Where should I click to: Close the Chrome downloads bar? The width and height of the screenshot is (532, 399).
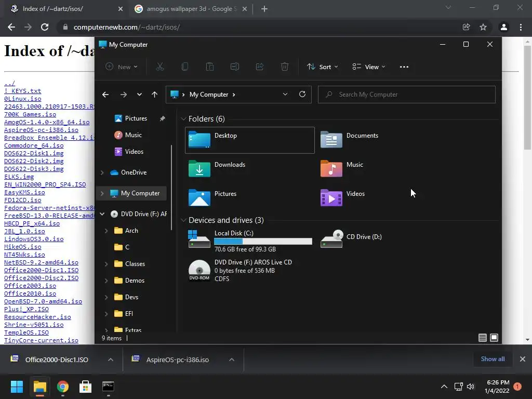click(523, 359)
